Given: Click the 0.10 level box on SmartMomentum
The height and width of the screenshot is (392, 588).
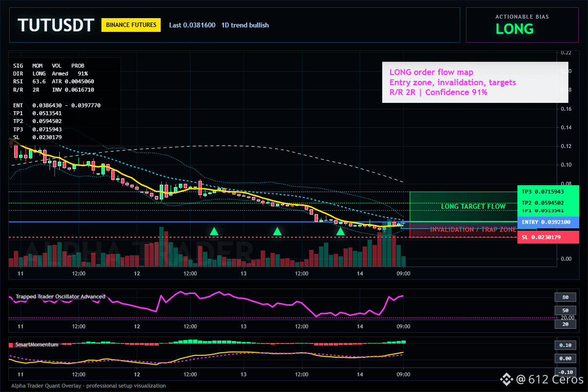Looking at the screenshot, I should 565,345.
